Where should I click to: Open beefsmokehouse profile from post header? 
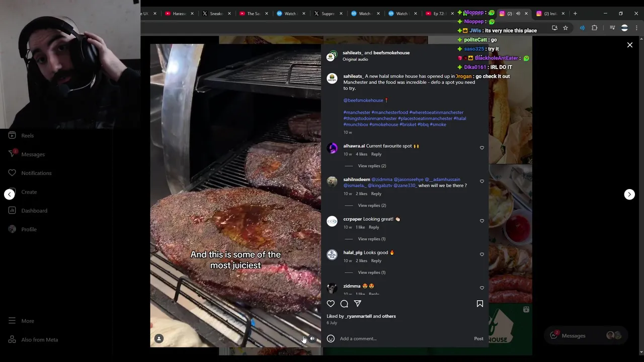pos(391,53)
